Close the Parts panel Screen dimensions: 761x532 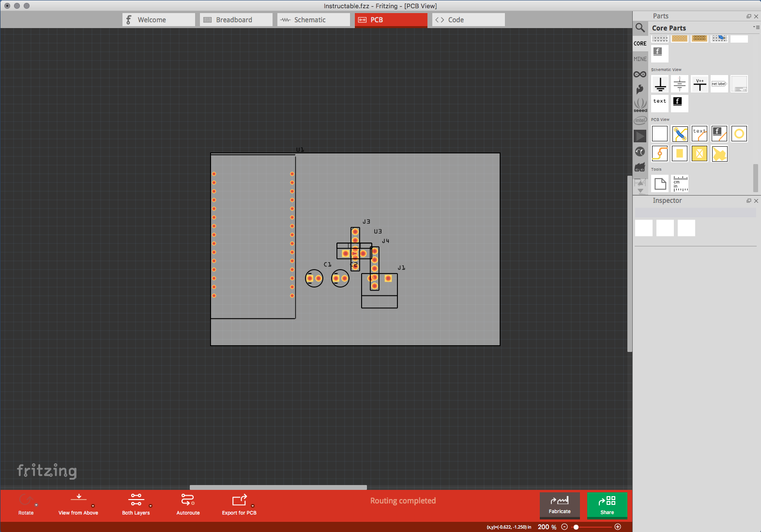(x=756, y=16)
